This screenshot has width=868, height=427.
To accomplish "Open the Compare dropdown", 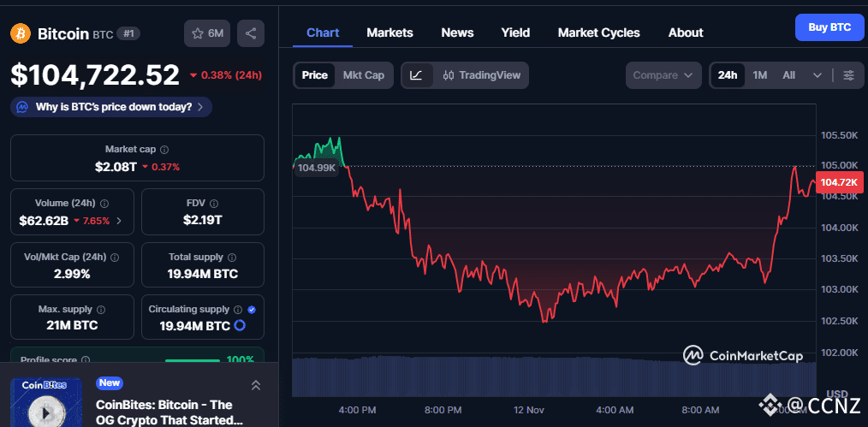I will pos(663,75).
